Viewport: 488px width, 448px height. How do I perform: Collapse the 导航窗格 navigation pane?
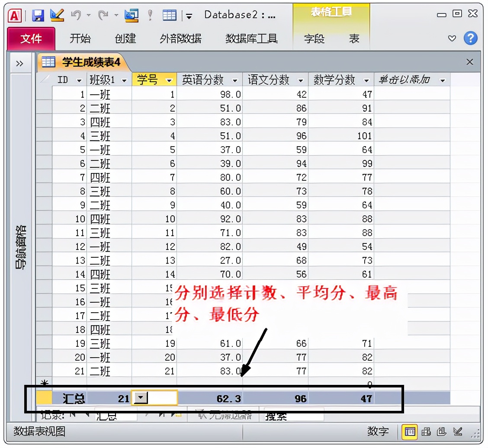point(19,63)
